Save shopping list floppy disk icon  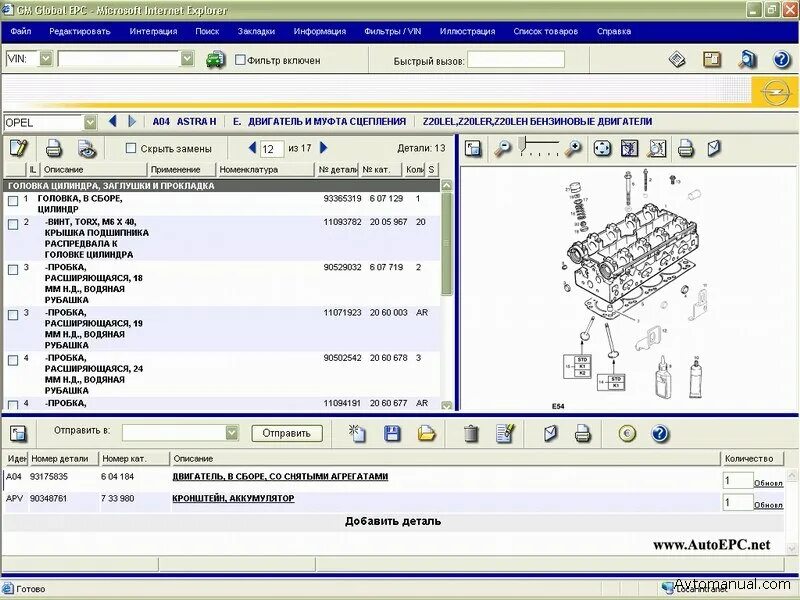tap(392, 434)
